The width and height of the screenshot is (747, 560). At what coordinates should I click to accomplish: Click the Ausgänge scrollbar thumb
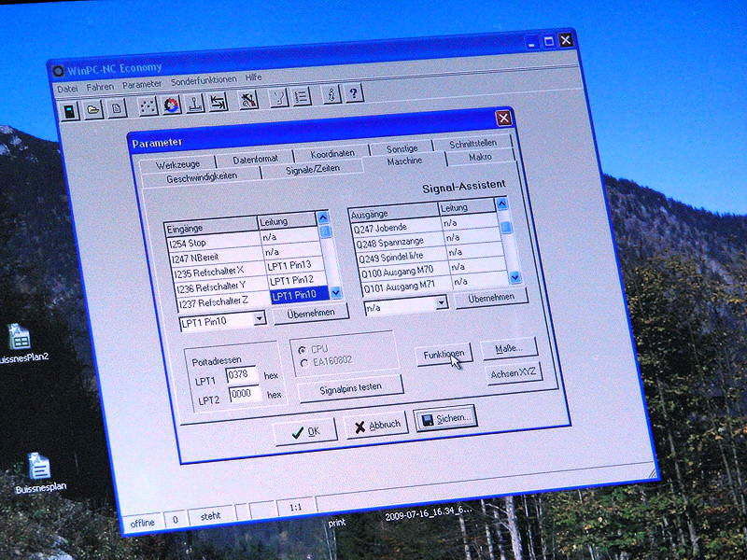tap(506, 228)
